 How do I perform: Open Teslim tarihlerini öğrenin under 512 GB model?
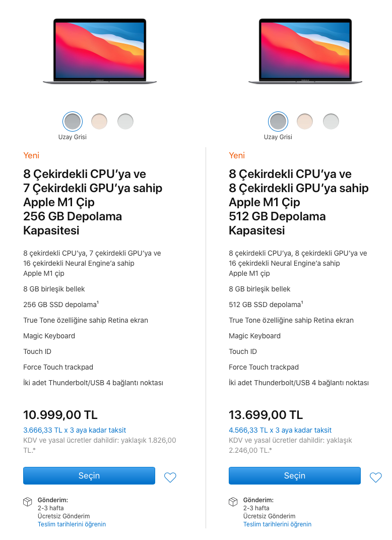click(x=277, y=524)
